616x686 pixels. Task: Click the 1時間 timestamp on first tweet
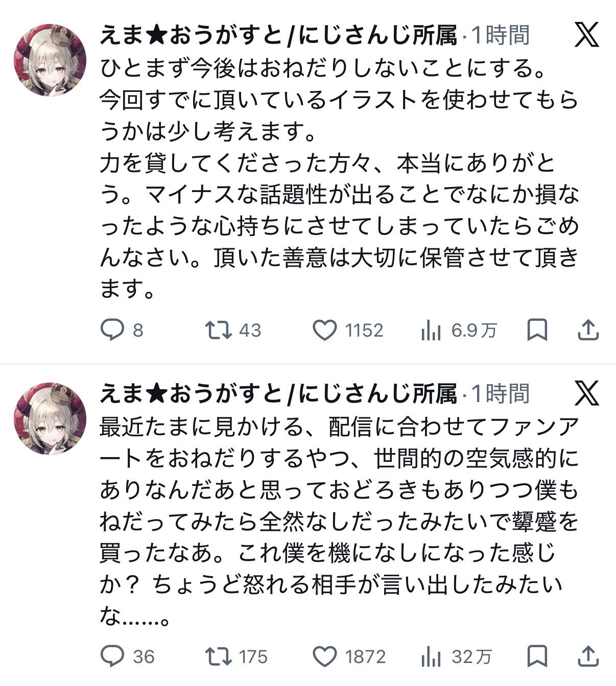tap(500, 35)
